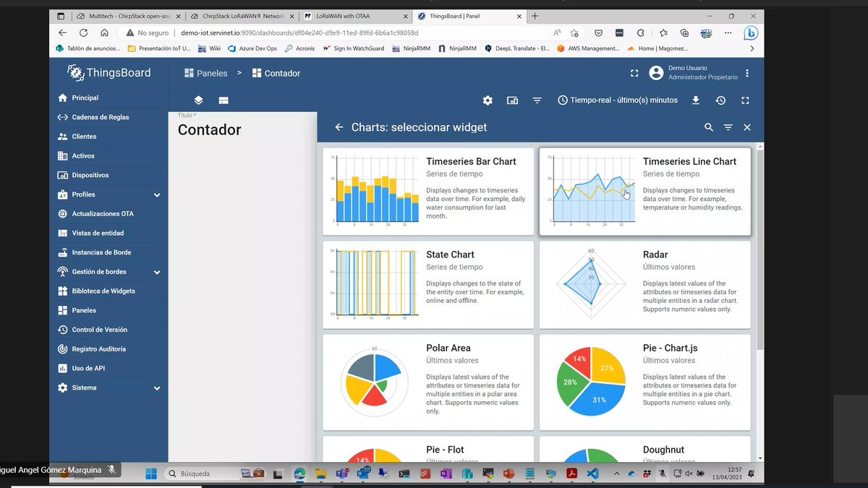Open Actualizaciones OTA sidebar item
The image size is (868, 488).
click(x=109, y=214)
